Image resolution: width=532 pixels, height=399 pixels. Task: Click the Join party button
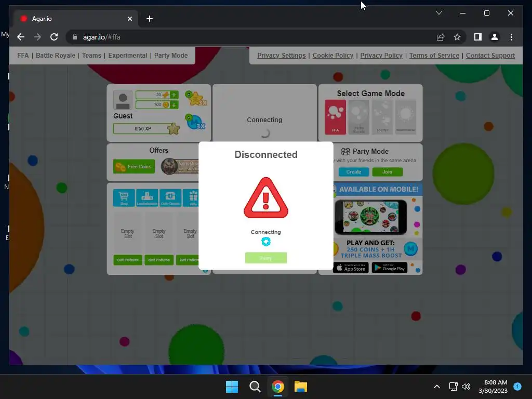click(387, 171)
